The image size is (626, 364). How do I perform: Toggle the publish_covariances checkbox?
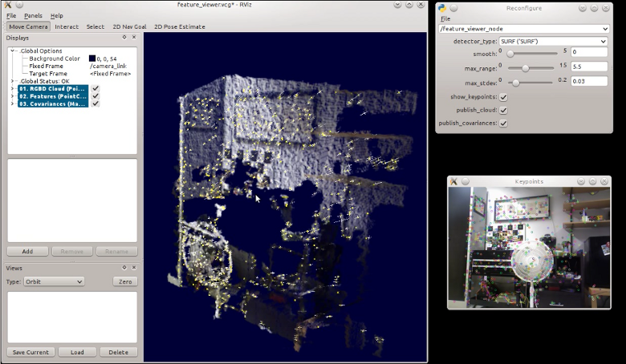click(503, 123)
